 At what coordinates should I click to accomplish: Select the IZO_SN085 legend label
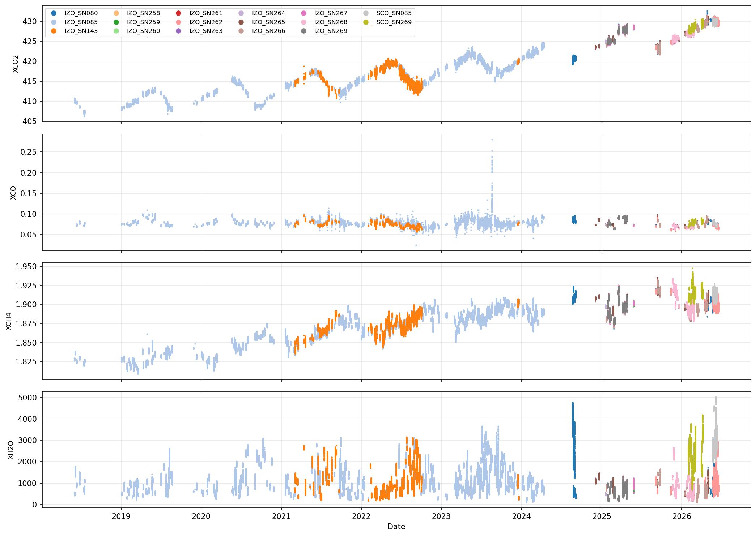81,22
